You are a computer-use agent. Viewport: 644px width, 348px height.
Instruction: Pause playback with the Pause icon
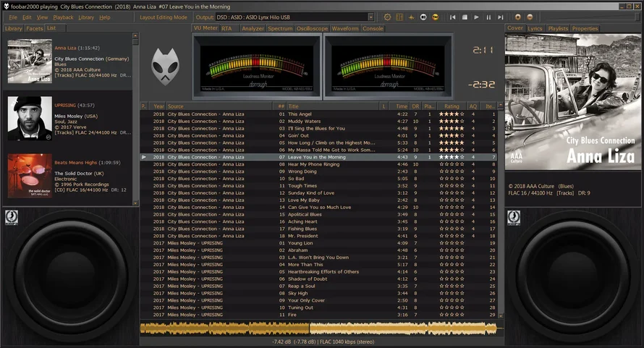tap(488, 17)
